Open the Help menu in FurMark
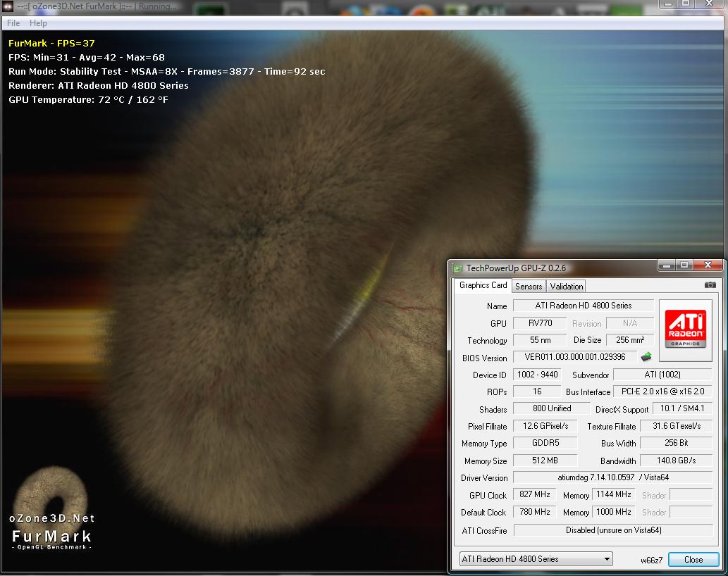The image size is (728, 576). 38,23
